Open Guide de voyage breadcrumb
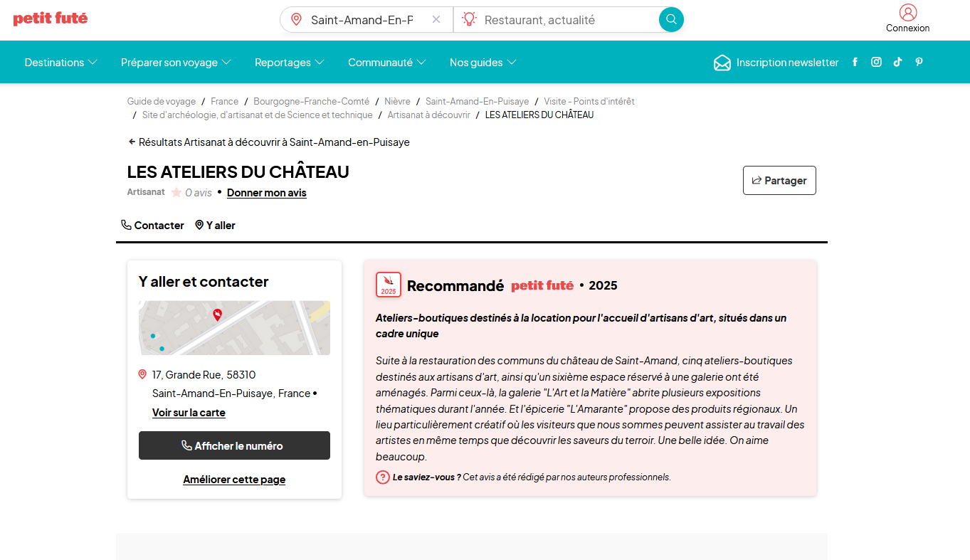The width and height of the screenshot is (970, 560). 162,102
